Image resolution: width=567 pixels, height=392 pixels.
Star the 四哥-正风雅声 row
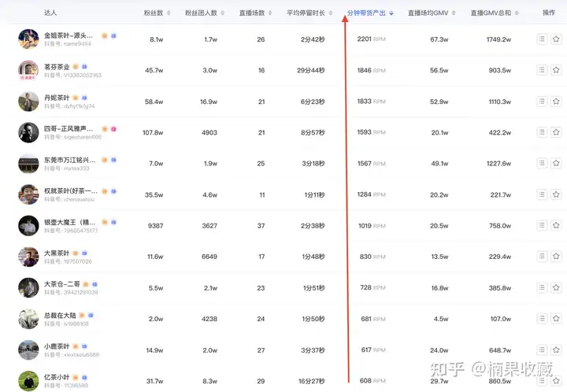pos(556,132)
